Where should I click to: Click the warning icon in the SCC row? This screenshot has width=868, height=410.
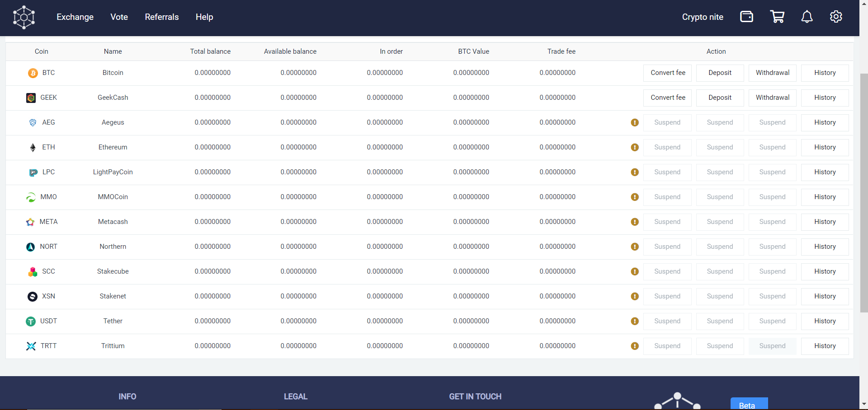[635, 272]
